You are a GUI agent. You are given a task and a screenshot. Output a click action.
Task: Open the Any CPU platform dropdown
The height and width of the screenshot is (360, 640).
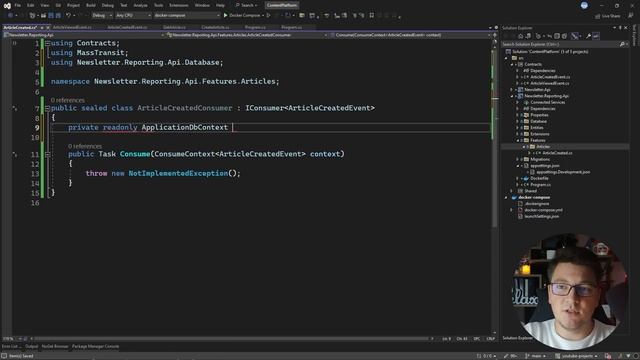pyautogui.click(x=133, y=16)
